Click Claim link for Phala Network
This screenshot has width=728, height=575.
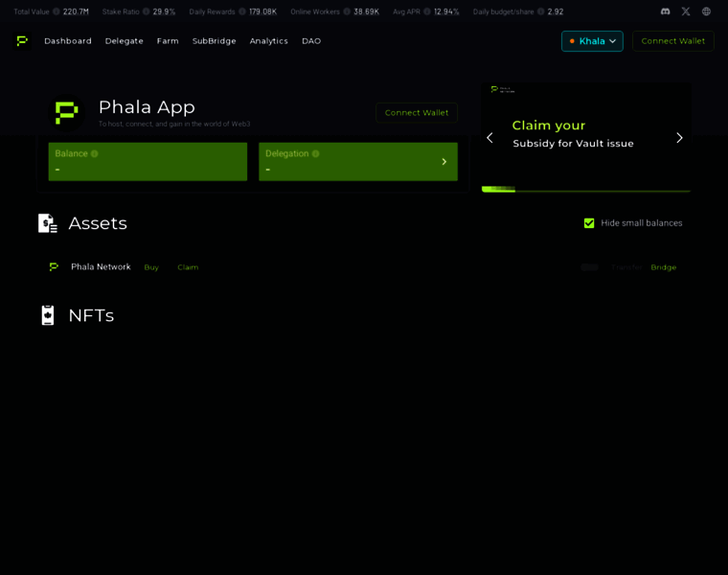coord(188,267)
